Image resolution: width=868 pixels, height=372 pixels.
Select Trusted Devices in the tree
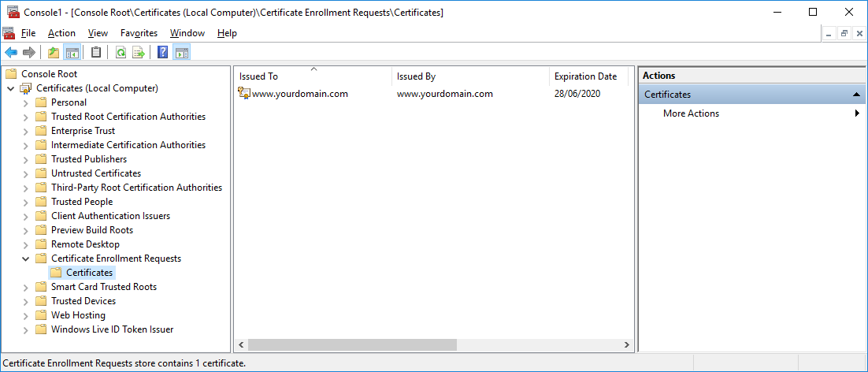(83, 301)
